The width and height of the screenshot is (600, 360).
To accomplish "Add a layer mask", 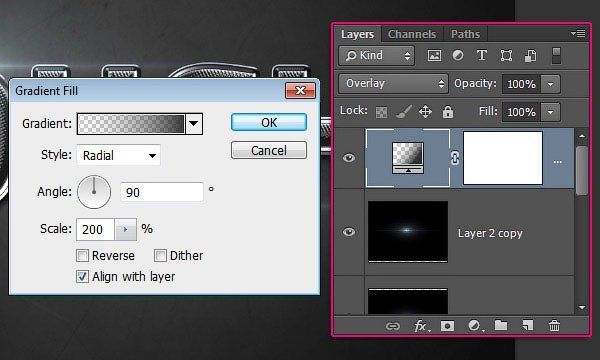I will [x=447, y=326].
